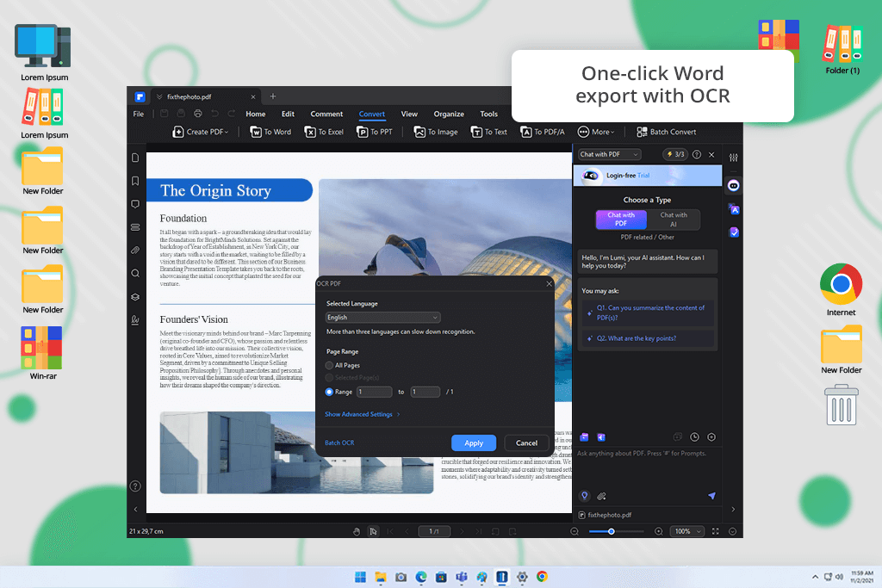Expand the right panel arrow
The height and width of the screenshot is (588, 882).
733,510
